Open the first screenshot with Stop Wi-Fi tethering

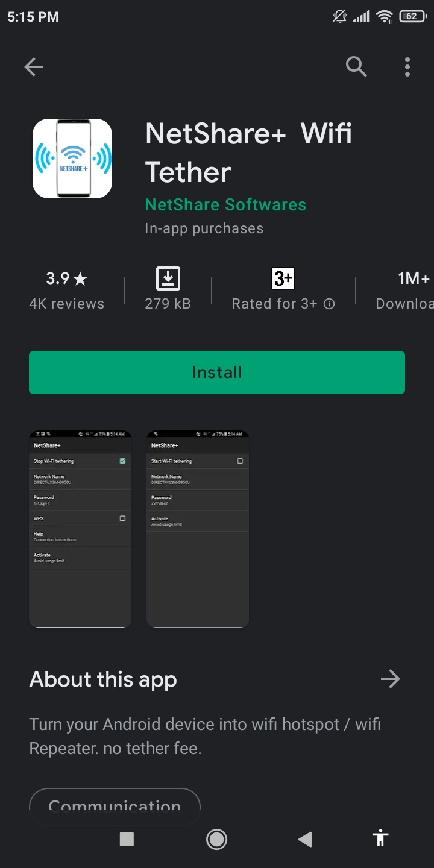click(x=80, y=529)
